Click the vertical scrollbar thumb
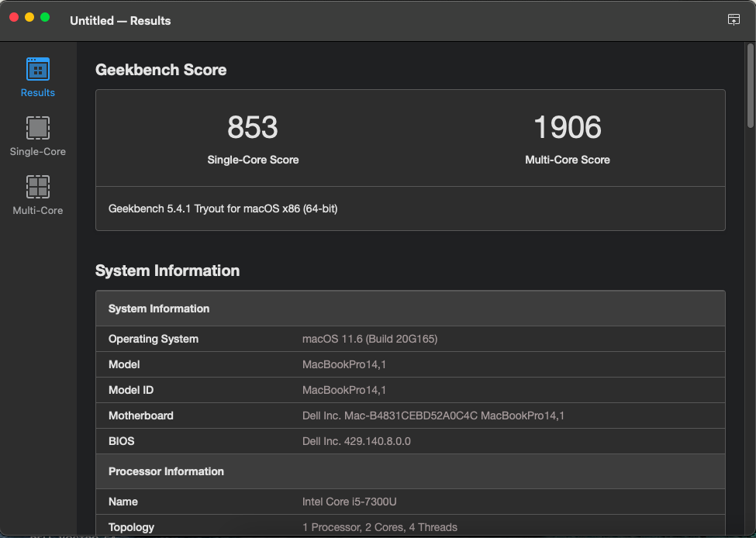This screenshot has height=538, width=756. click(751, 86)
